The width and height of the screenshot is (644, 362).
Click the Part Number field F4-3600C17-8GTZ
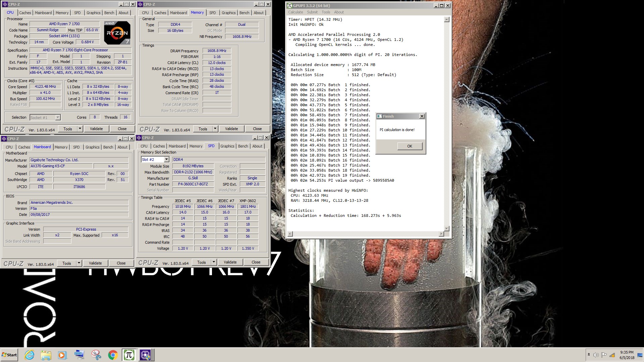pyautogui.click(x=193, y=184)
